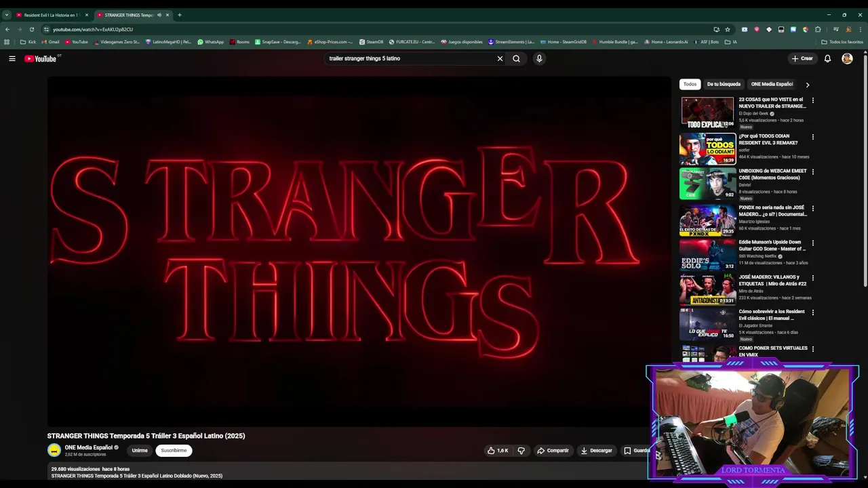Click the Stranger Things video player
868x488 pixels.
[x=359, y=251]
